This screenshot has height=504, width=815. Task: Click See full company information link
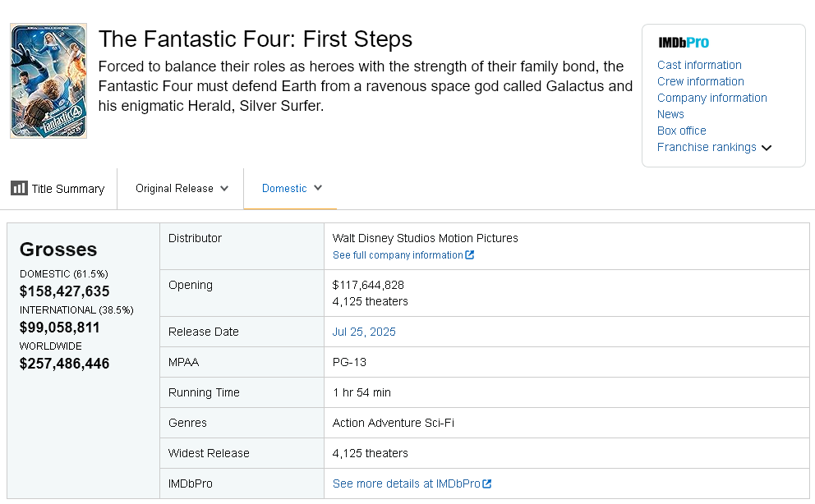coord(398,254)
